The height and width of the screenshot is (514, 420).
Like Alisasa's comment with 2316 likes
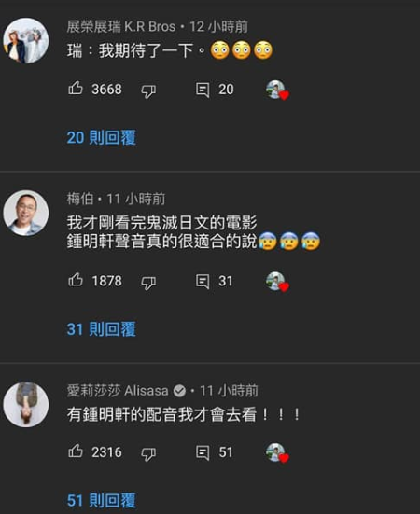[x=76, y=451]
